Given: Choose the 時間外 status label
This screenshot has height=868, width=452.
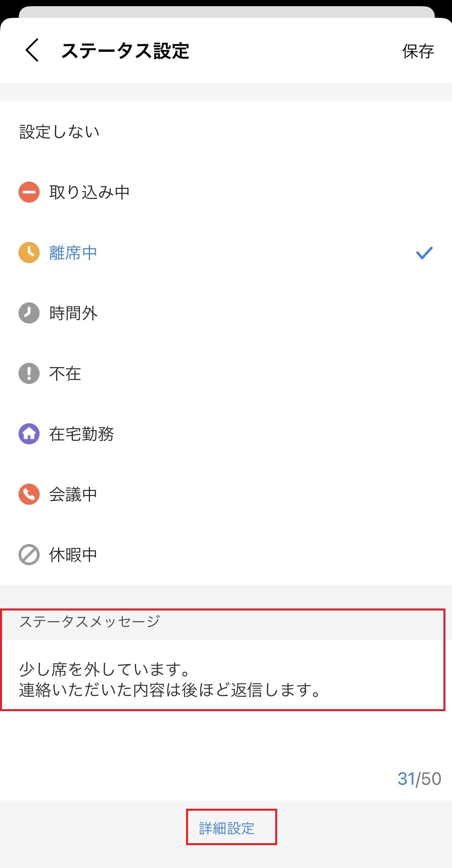Looking at the screenshot, I should tap(73, 313).
